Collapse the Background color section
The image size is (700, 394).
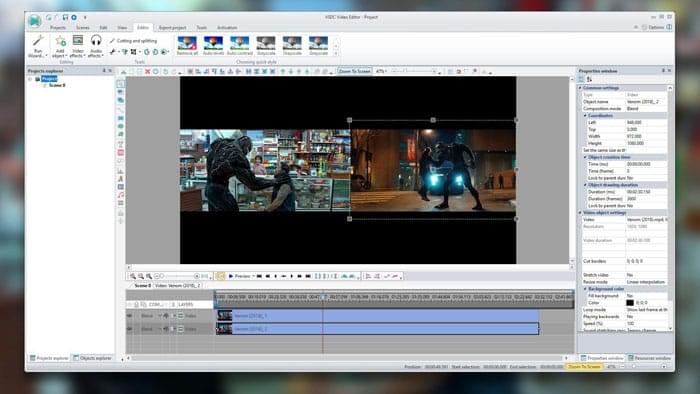[585, 289]
